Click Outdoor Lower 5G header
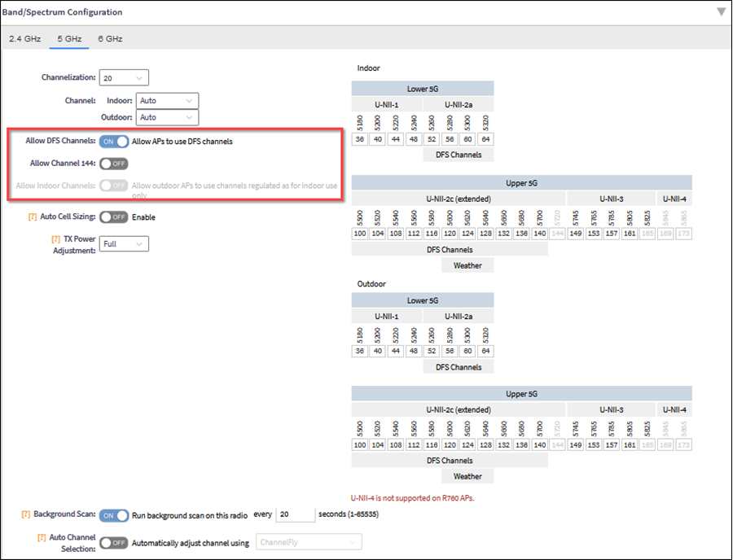Viewport: 733px width, 560px height. tap(423, 301)
